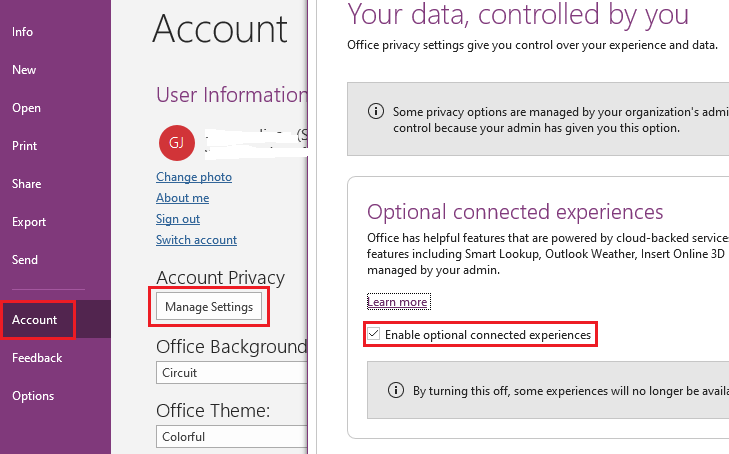This screenshot has height=454, width=729.
Task: Select the Account menu item
Action: 35,320
